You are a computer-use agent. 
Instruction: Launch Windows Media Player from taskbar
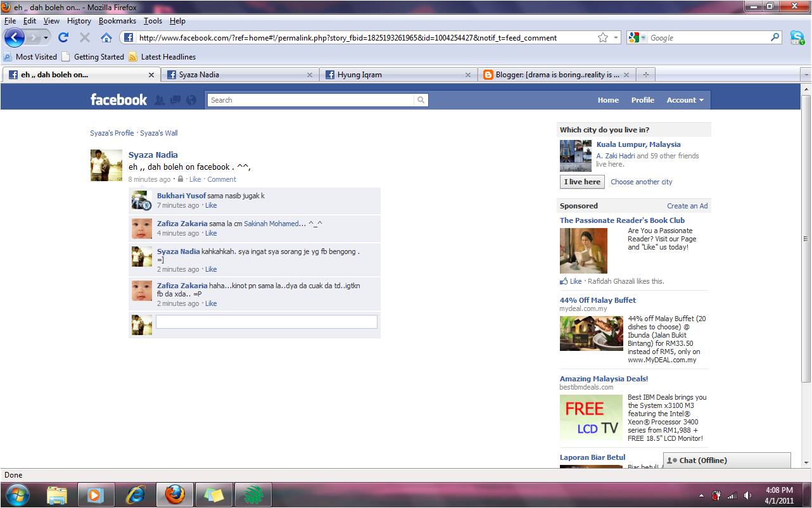(x=96, y=495)
